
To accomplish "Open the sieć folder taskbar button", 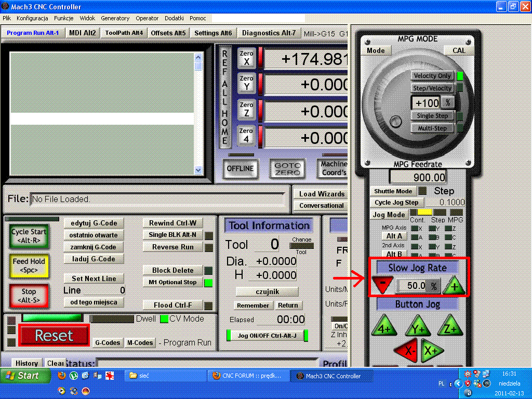I will (x=167, y=376).
